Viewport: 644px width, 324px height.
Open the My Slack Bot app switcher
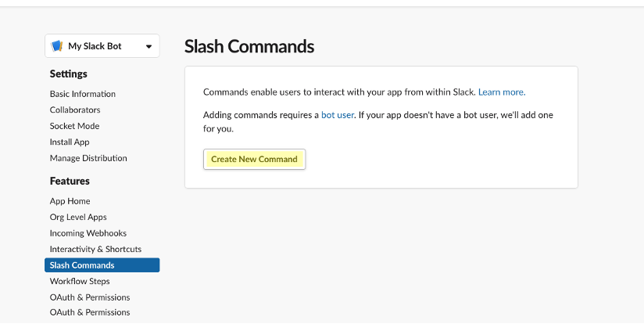coord(102,46)
